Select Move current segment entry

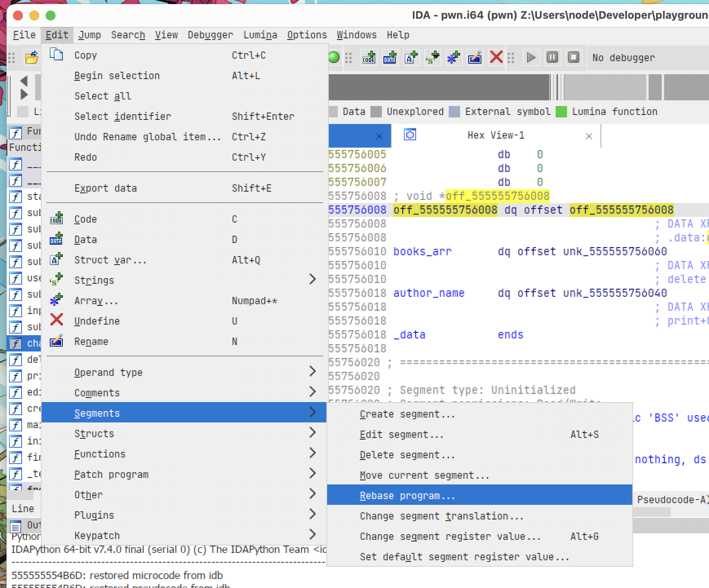[x=480, y=475]
